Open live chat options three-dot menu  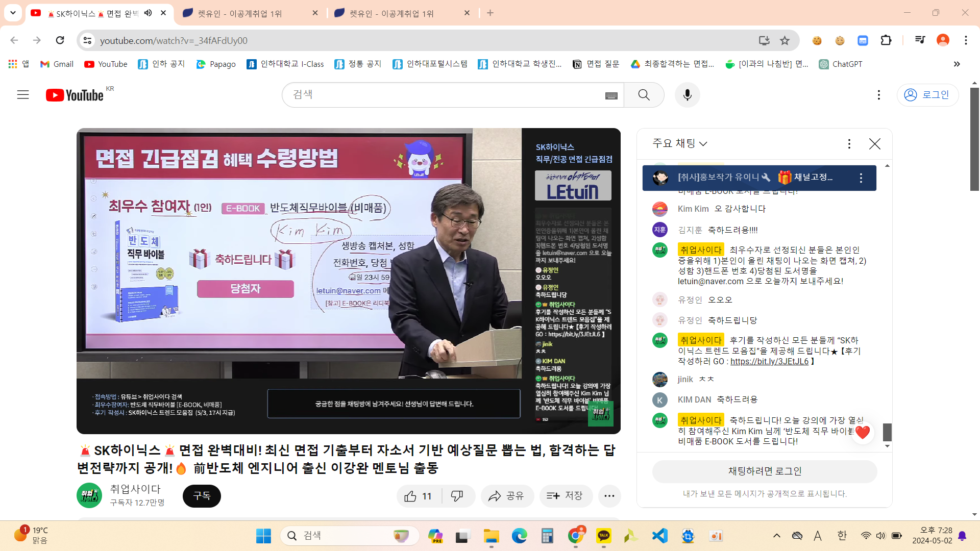(x=849, y=144)
